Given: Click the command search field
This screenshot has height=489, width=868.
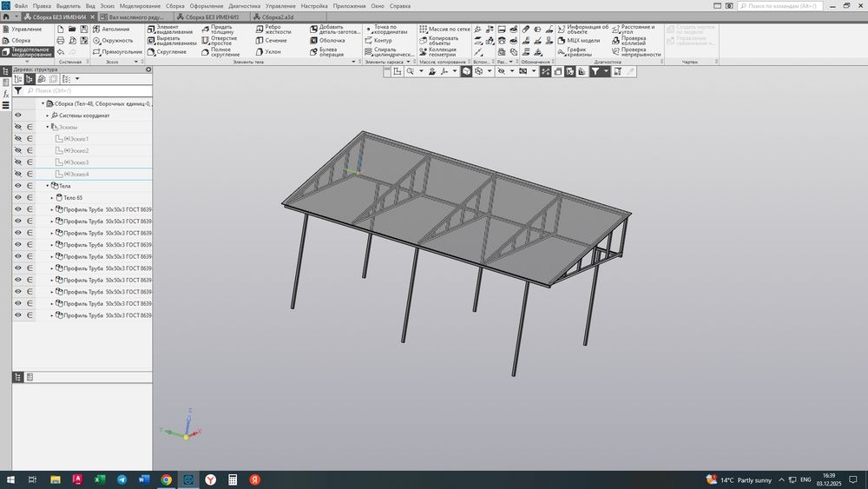Looking at the screenshot, I should click(x=779, y=6).
